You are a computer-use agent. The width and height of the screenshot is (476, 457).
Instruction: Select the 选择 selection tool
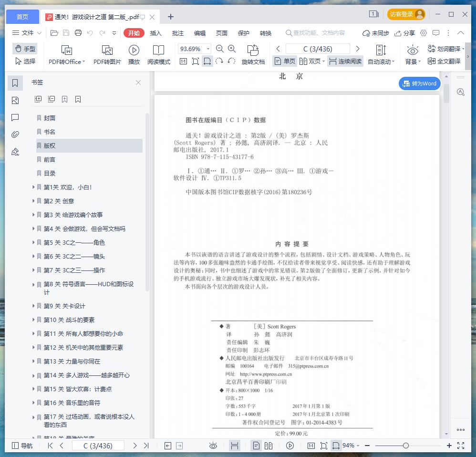(x=25, y=62)
